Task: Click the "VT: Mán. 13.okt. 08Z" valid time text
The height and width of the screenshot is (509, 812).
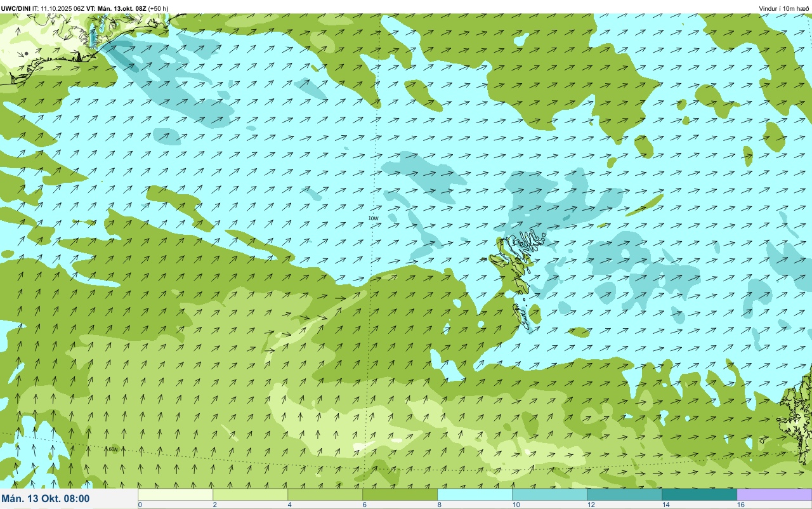Action: point(116,8)
